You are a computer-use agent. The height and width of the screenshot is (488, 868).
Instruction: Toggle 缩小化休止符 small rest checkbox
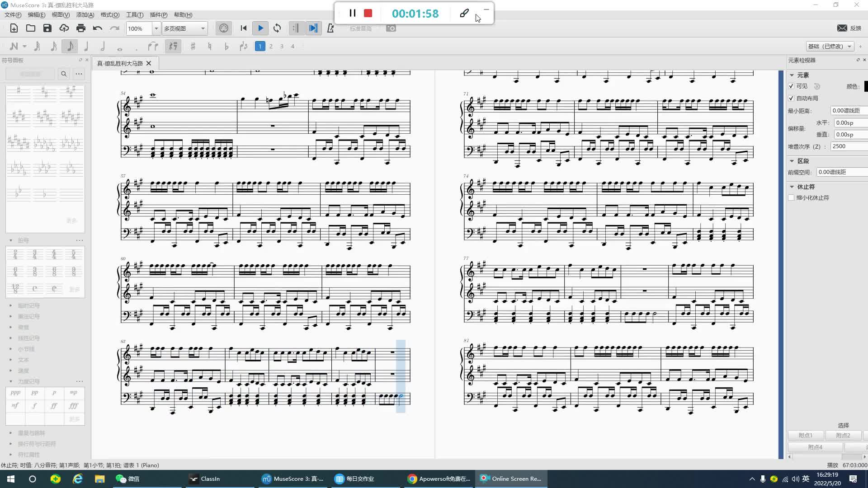[791, 197]
